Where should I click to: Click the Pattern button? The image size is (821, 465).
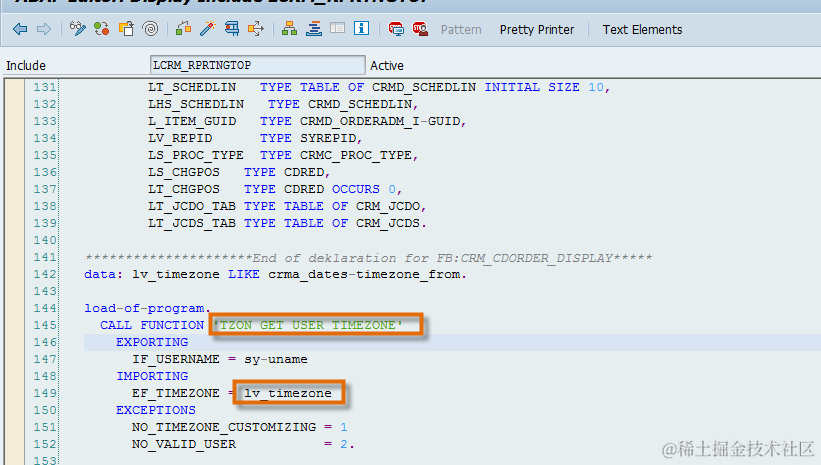pyautogui.click(x=461, y=30)
